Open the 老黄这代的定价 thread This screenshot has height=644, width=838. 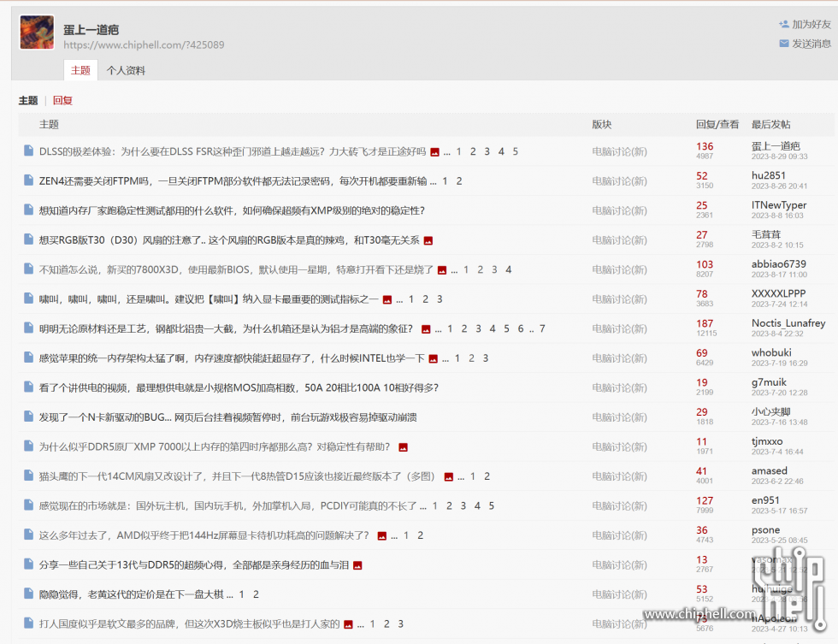(x=132, y=594)
